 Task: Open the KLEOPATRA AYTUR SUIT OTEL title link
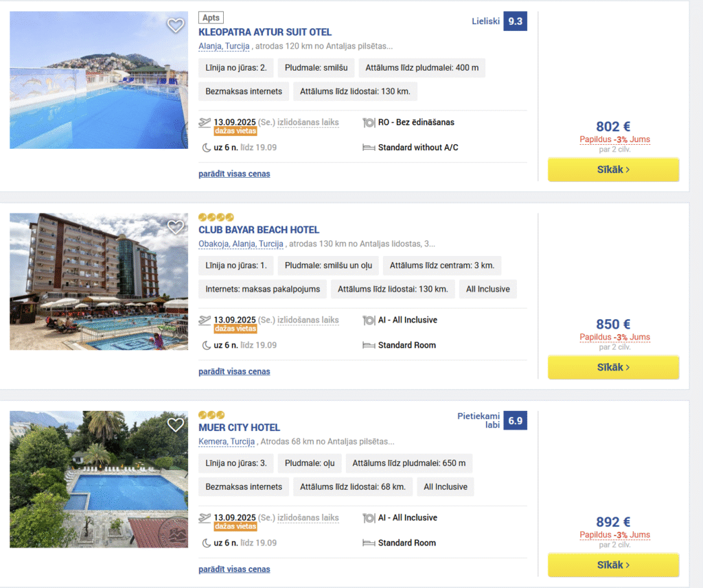pyautogui.click(x=265, y=32)
